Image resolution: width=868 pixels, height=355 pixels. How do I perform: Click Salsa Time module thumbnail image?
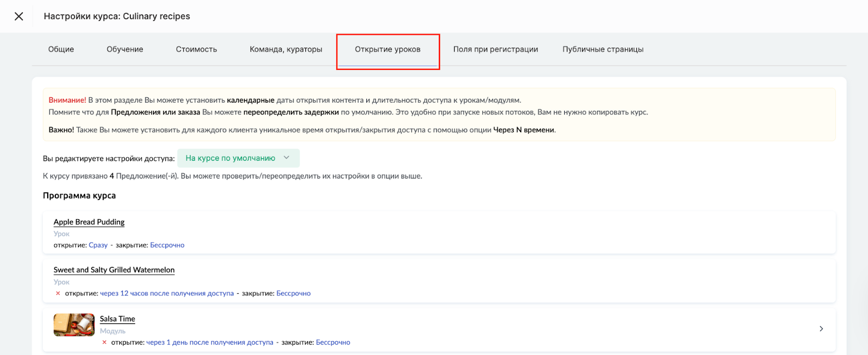point(74,325)
